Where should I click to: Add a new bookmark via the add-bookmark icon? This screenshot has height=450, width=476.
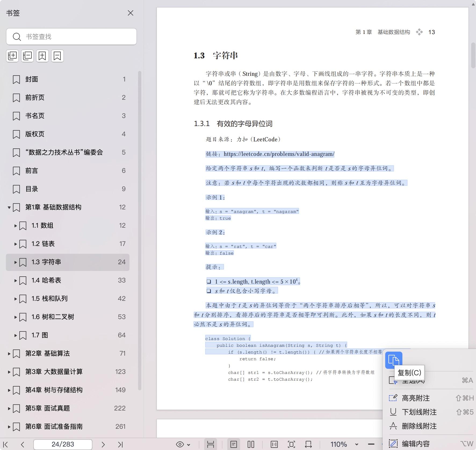click(x=42, y=56)
